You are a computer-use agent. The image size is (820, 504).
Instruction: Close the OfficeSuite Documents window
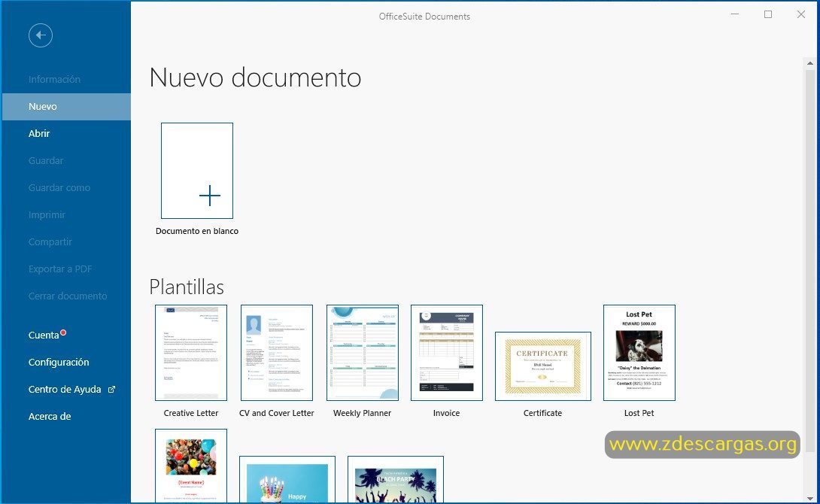click(x=800, y=14)
